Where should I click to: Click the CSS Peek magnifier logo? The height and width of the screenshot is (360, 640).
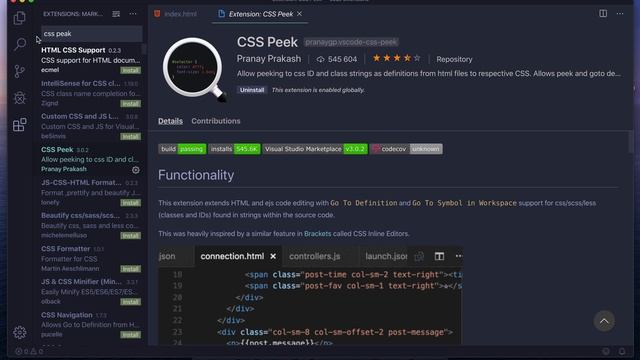click(x=194, y=70)
